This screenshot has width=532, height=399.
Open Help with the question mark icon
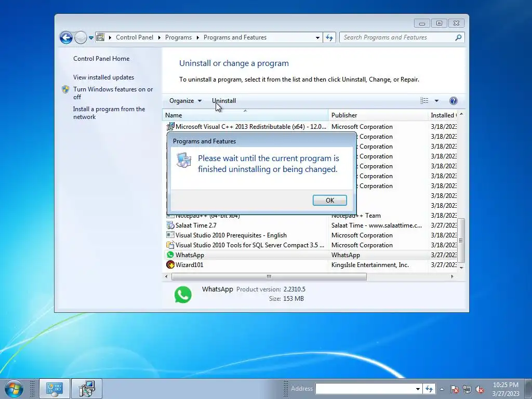[453, 101]
